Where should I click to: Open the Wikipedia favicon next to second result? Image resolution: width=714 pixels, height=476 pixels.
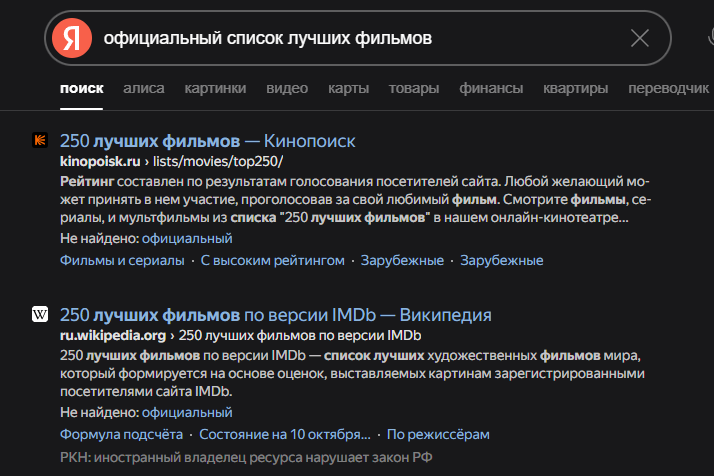click(40, 314)
